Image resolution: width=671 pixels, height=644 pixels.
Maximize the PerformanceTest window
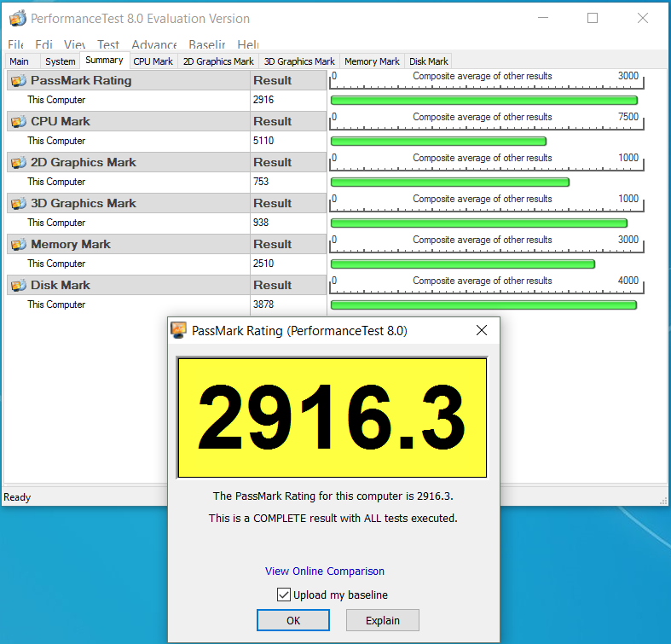(x=593, y=18)
